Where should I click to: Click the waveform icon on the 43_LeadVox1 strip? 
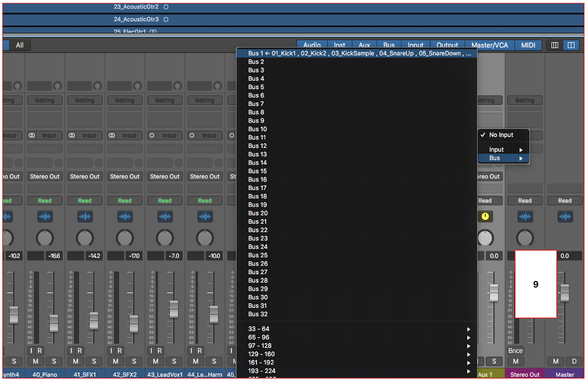click(x=164, y=217)
